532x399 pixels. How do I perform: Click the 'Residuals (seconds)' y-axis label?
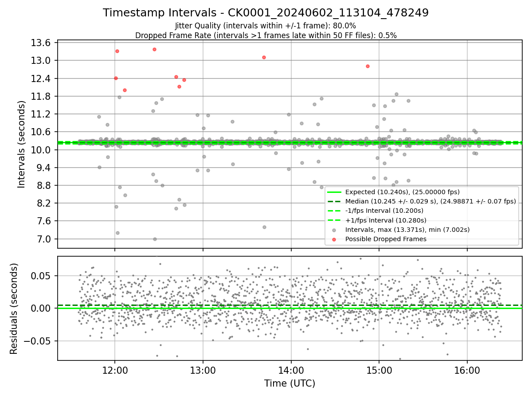14,309
